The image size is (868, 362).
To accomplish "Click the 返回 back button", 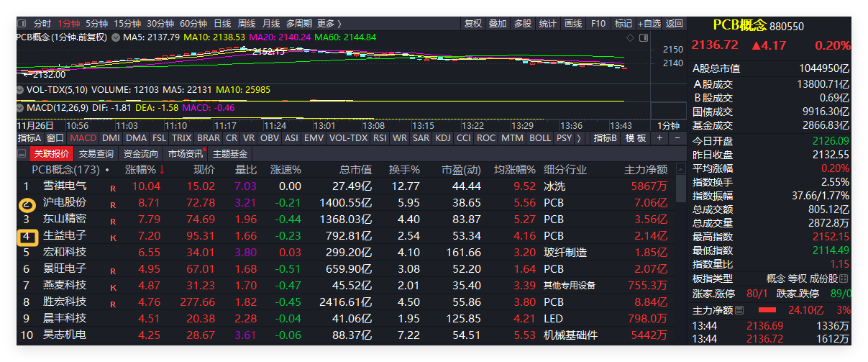I will pyautogui.click(x=675, y=24).
